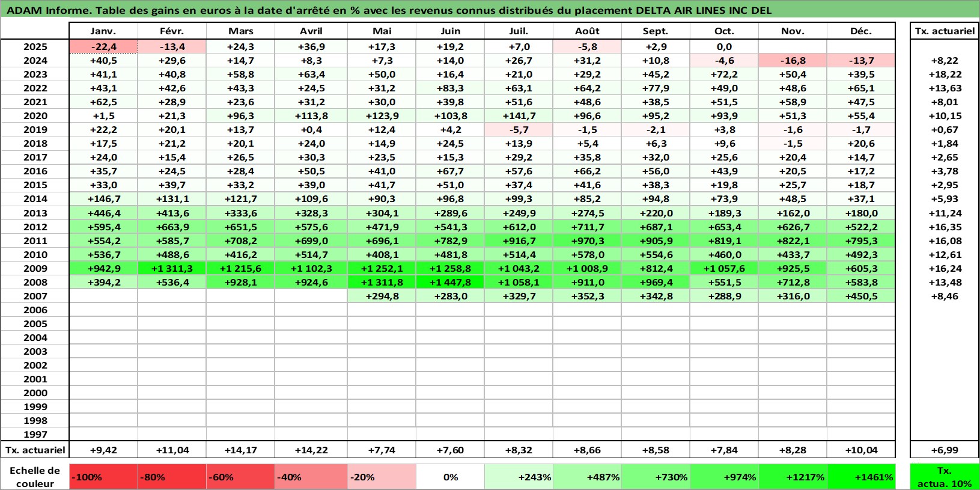The height and width of the screenshot is (490, 980).
Task: Select the 'Tx. actuariel' label of the bottom row
Action: pyautogui.click(x=35, y=450)
